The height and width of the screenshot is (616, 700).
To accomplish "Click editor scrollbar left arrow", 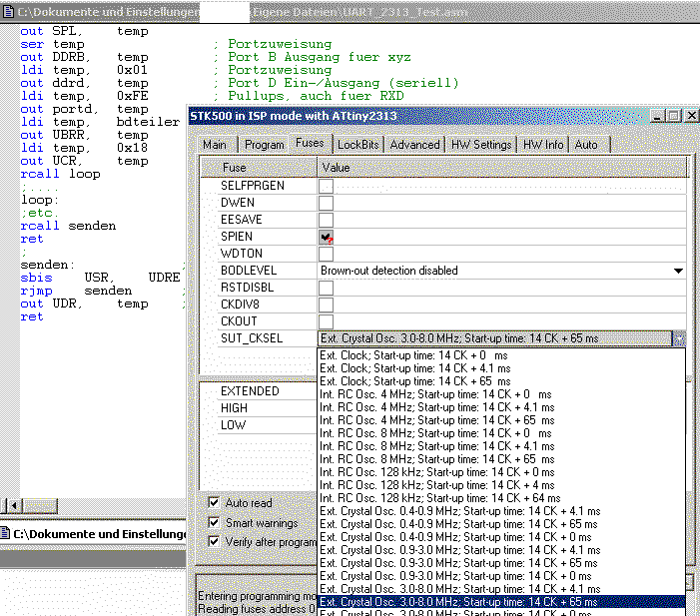I will 14,506.
